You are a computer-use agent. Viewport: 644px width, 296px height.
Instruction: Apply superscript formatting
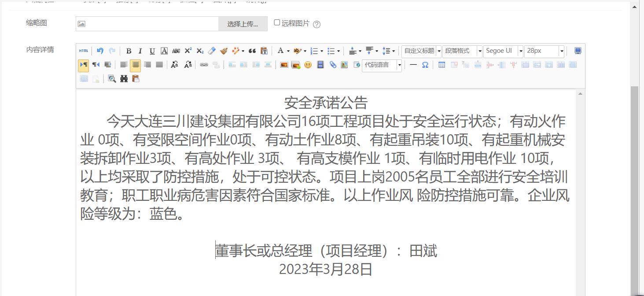(188, 51)
